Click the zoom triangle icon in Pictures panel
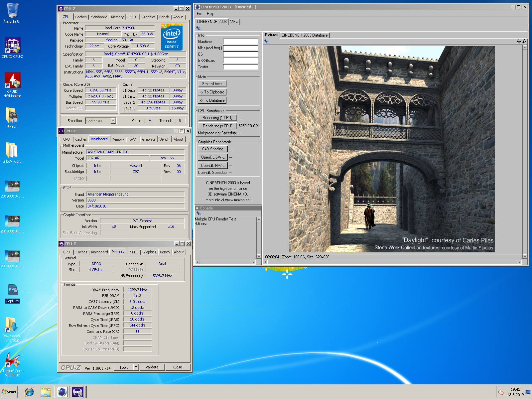This screenshot has height=399, width=532. [x=524, y=42]
